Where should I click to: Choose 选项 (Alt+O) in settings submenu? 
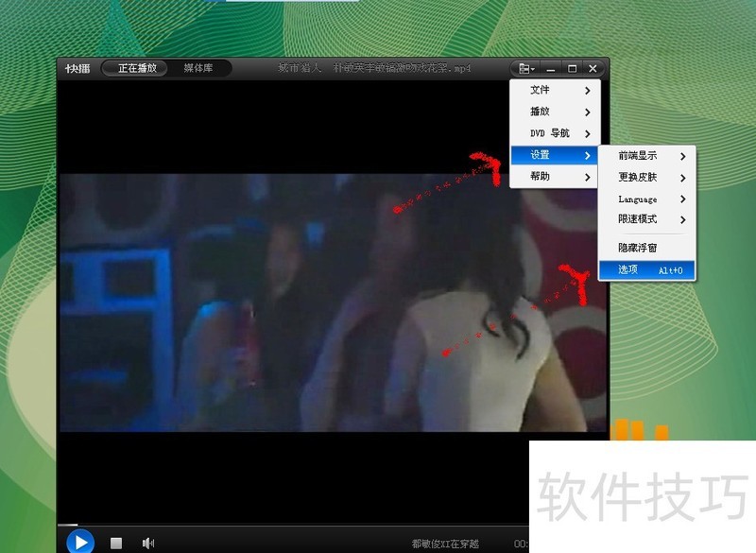click(x=646, y=270)
